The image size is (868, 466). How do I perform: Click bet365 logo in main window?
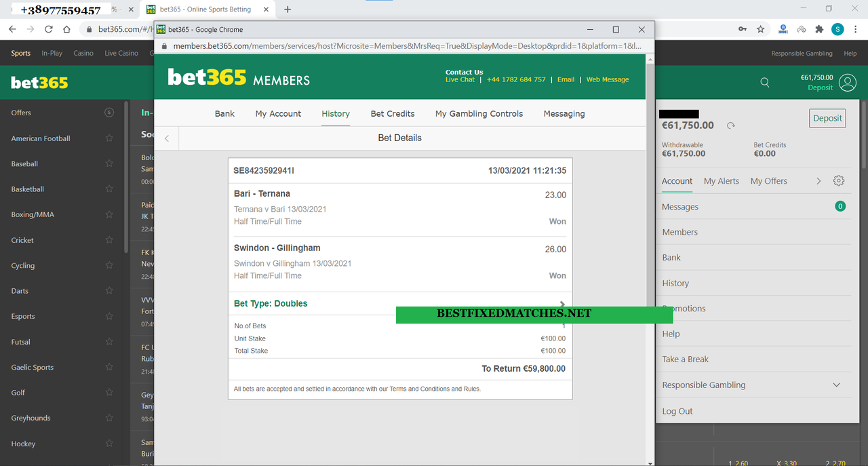[39, 83]
